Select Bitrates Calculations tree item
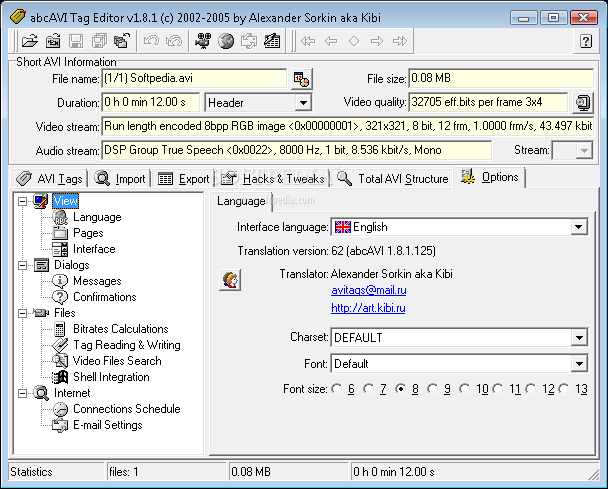This screenshot has width=608, height=489. tap(121, 329)
